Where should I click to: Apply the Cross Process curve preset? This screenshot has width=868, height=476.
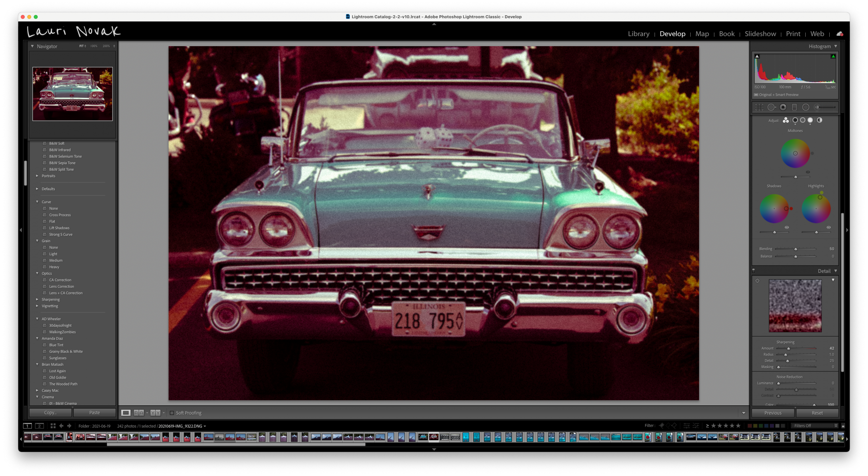pyautogui.click(x=60, y=215)
